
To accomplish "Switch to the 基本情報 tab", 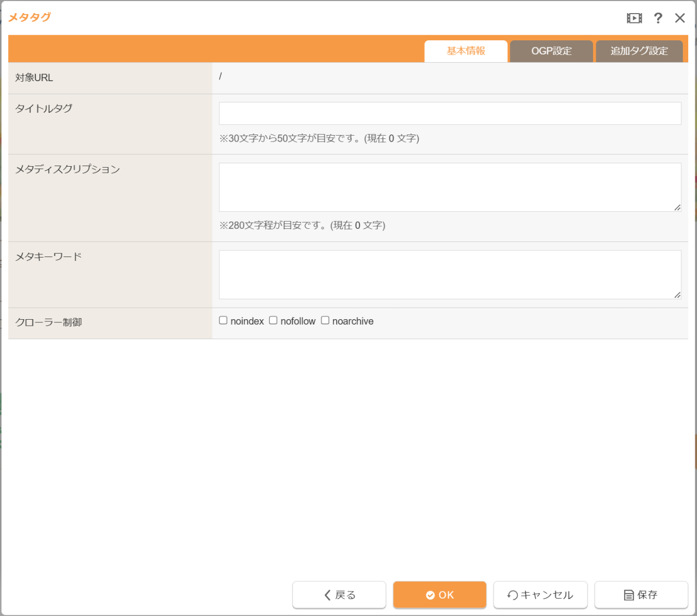I will tap(466, 51).
